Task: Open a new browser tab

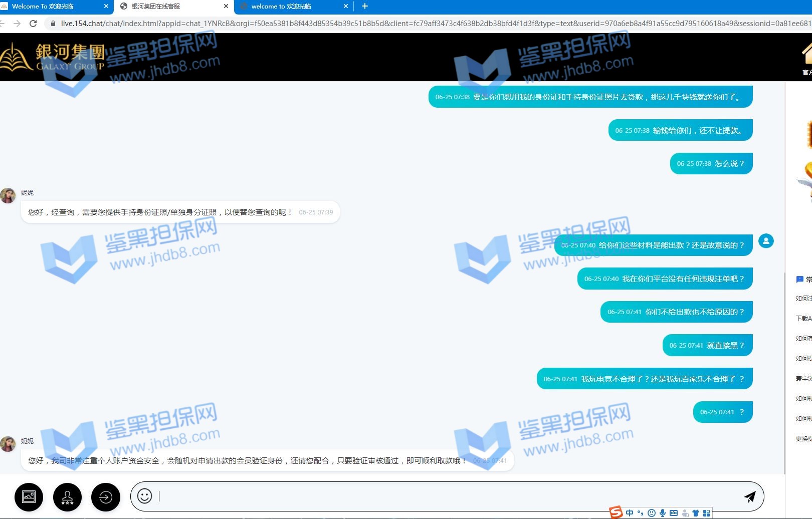Action: pos(365,7)
